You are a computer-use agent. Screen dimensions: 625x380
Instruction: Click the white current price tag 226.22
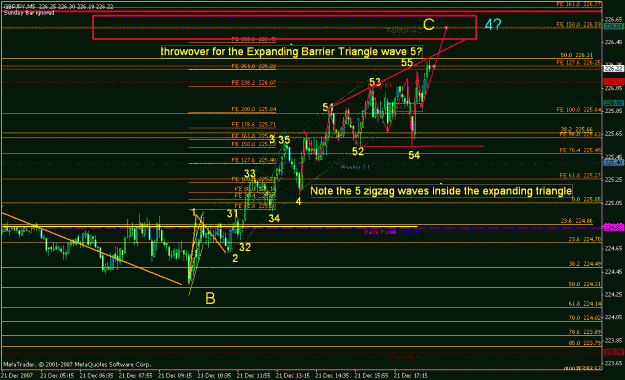(x=613, y=69)
